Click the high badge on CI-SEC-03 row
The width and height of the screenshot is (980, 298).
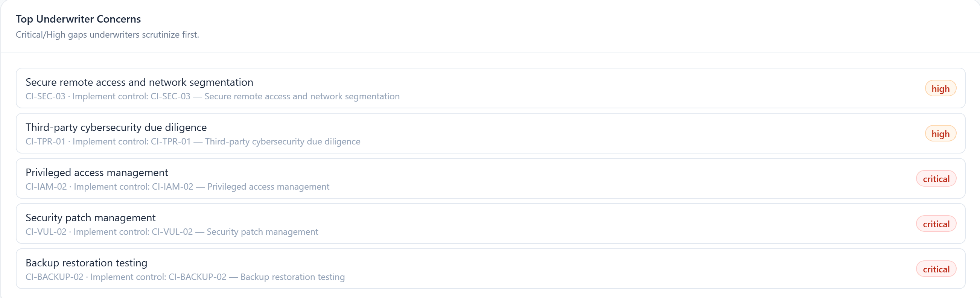click(x=940, y=89)
